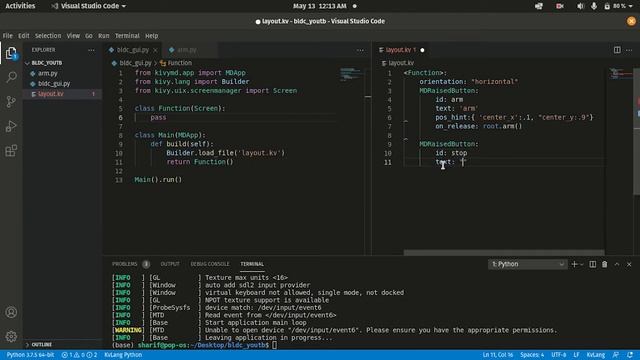This screenshot has height=360, width=640.
Task: Click KivLang Python status bar item
Action: (123, 355)
